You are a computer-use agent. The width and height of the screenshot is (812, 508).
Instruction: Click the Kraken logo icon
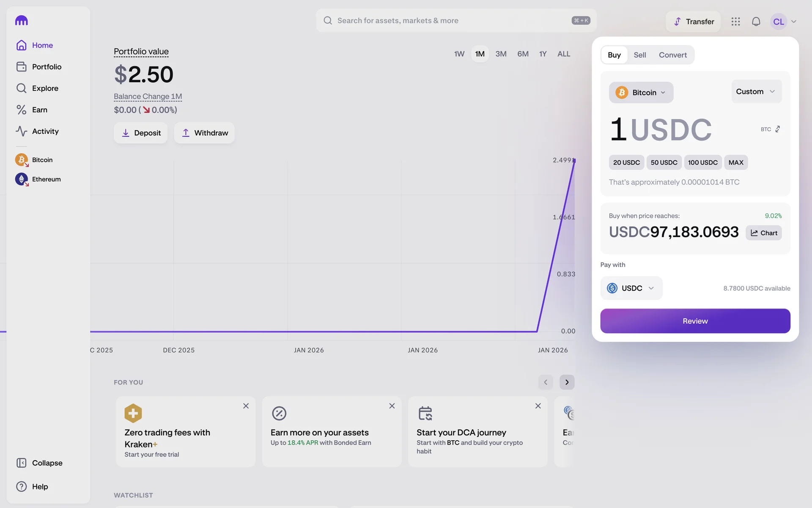pyautogui.click(x=21, y=20)
